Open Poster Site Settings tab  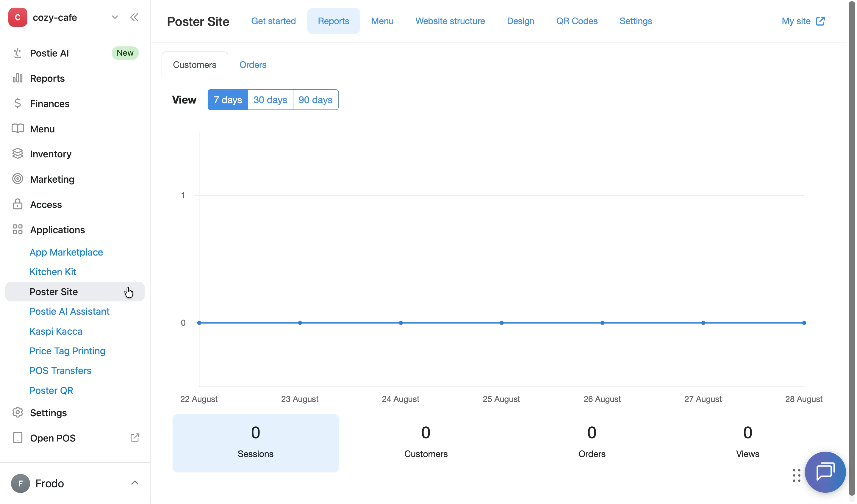[636, 21]
